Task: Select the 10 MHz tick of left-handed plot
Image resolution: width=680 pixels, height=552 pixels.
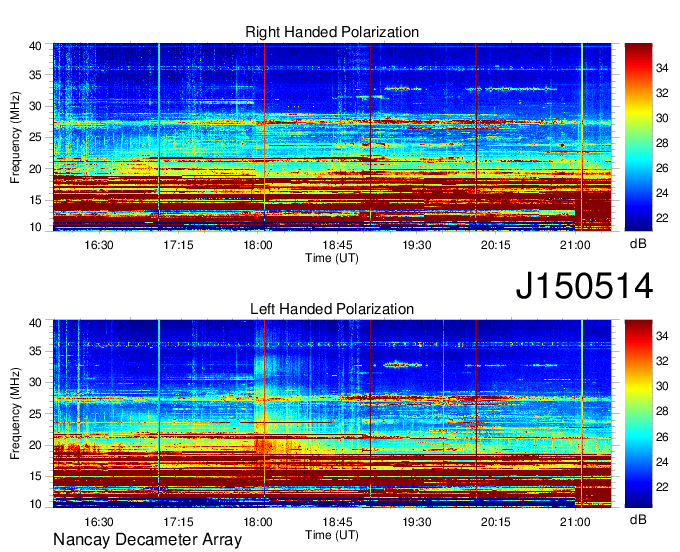Action: (35, 504)
